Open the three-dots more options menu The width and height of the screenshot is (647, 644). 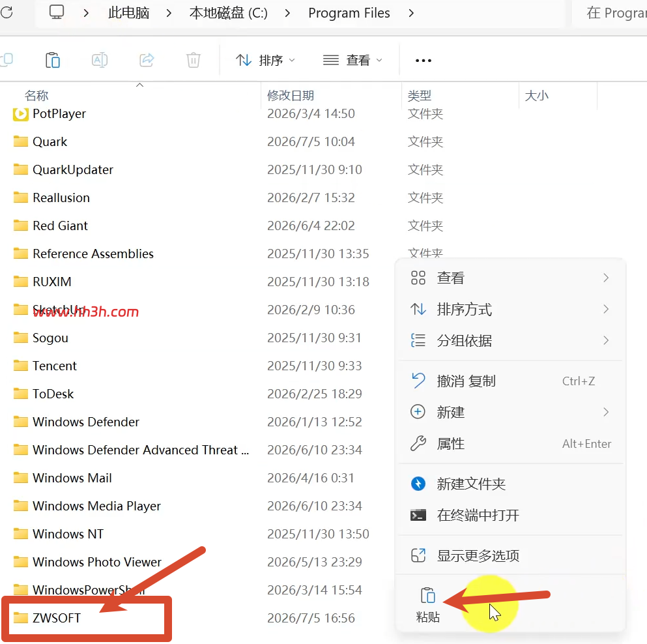tap(424, 61)
